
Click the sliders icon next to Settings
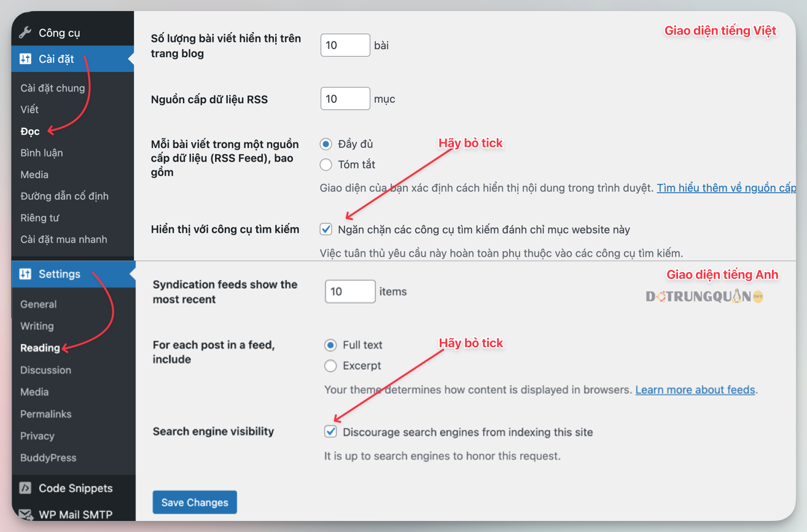point(25,274)
